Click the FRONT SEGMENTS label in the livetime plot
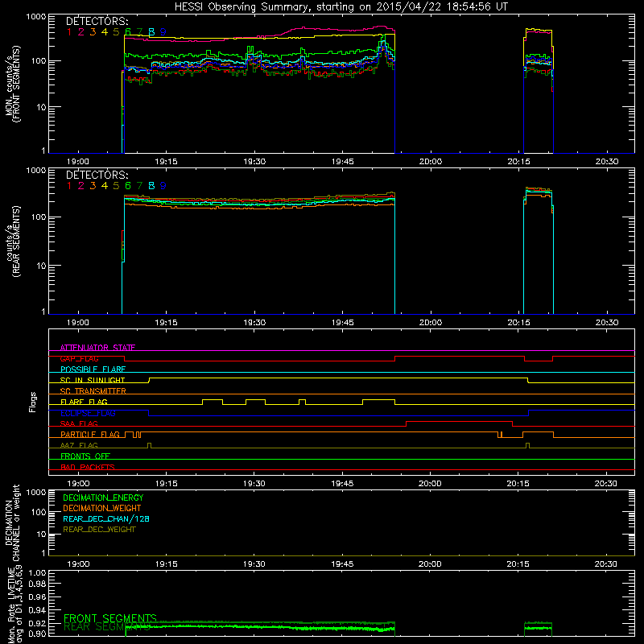Image resolution: width=644 pixels, height=644 pixels. 110,618
